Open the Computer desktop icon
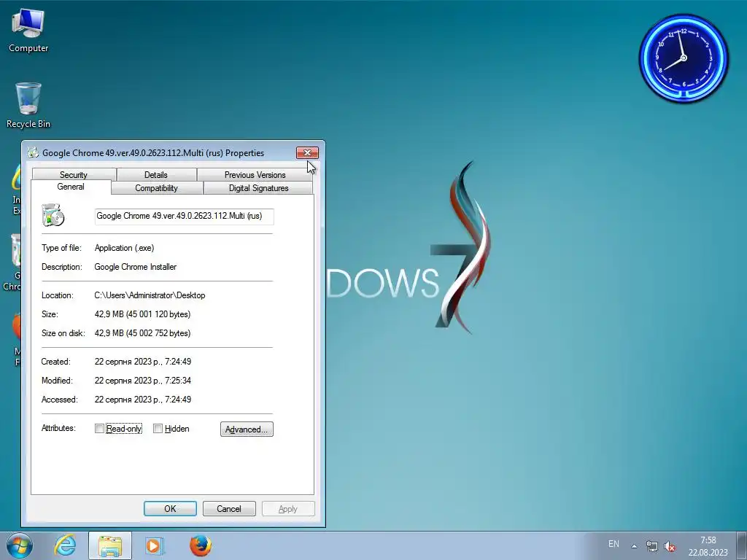Screen dimensions: 747x560 [x=28, y=31]
